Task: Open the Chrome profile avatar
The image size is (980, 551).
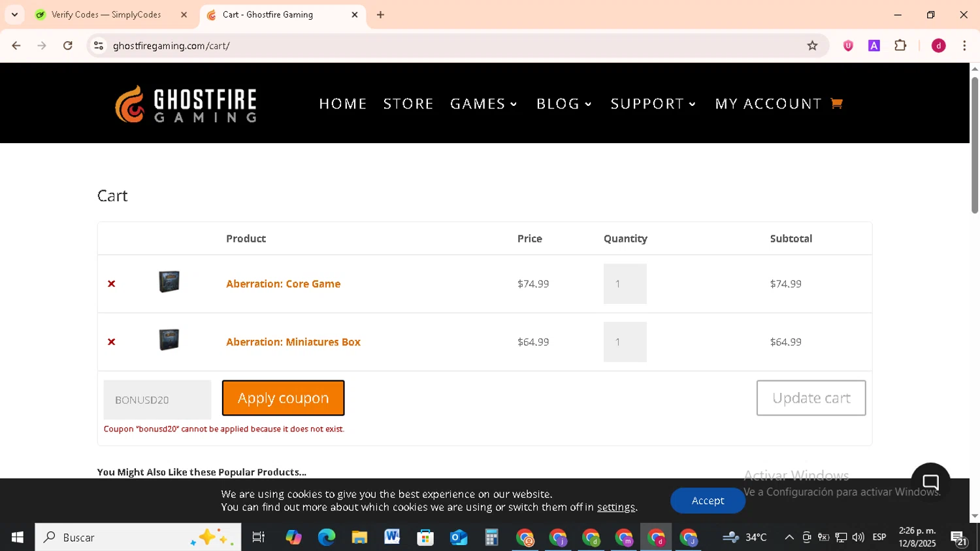Action: (x=939, y=46)
